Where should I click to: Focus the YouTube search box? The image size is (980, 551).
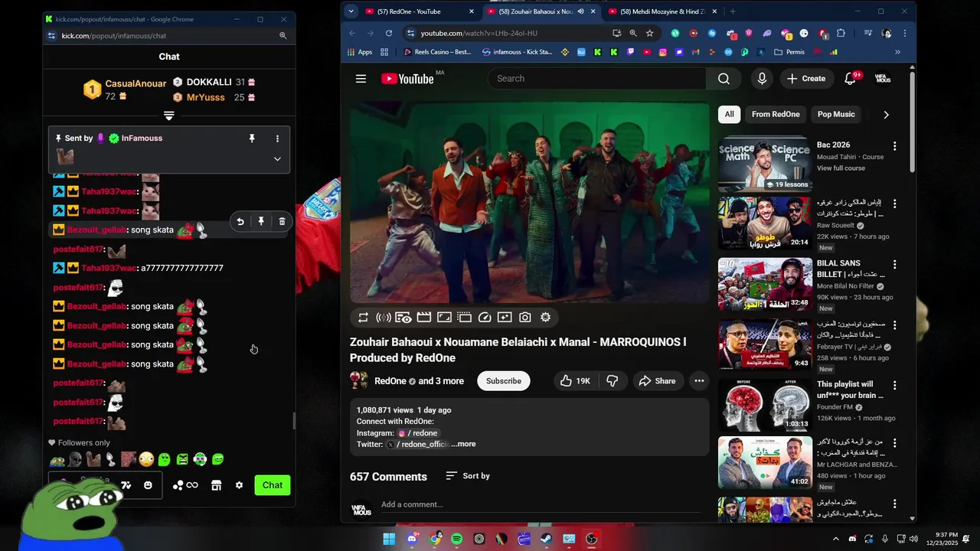click(597, 79)
